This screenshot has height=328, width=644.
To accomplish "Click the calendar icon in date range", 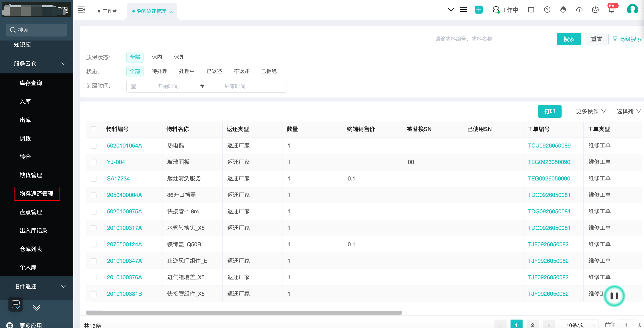I will click(133, 86).
